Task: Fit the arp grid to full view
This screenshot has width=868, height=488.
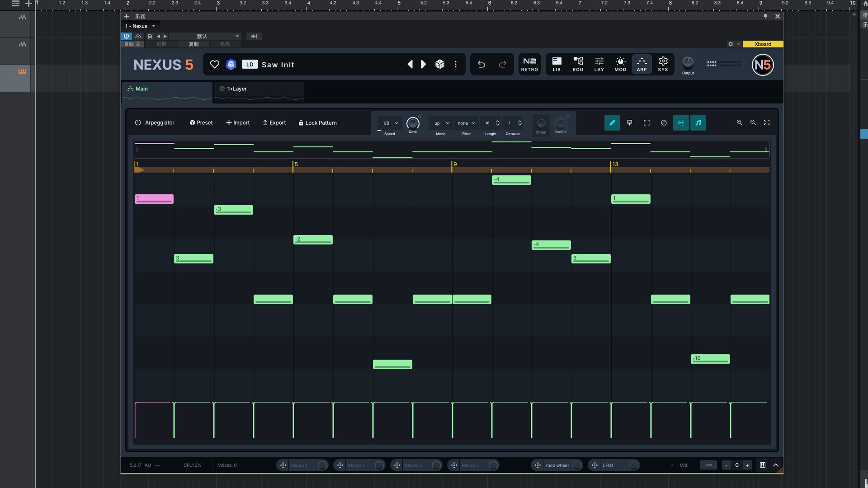Action: point(767,122)
